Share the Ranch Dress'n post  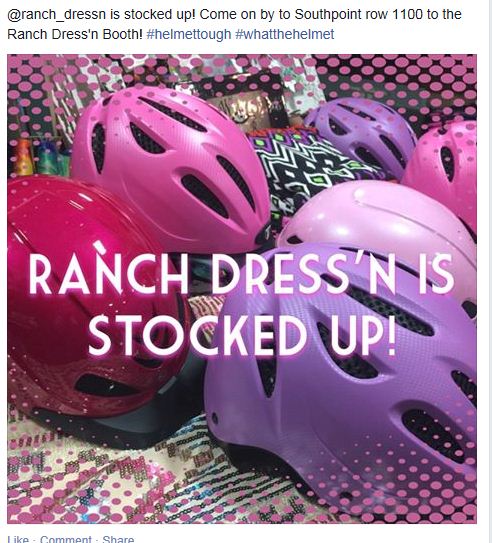(x=118, y=539)
